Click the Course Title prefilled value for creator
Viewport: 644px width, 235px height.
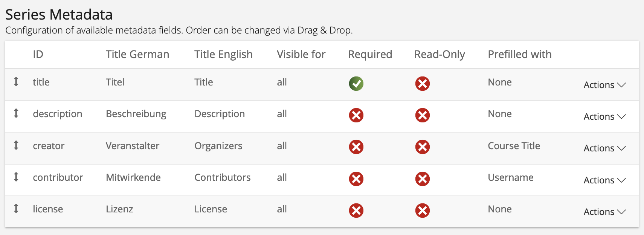[x=514, y=146]
